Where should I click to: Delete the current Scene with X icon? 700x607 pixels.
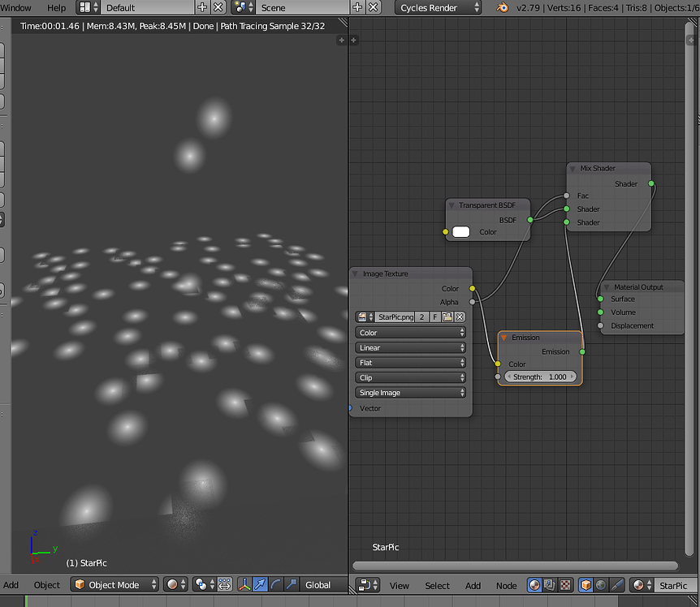pos(374,7)
